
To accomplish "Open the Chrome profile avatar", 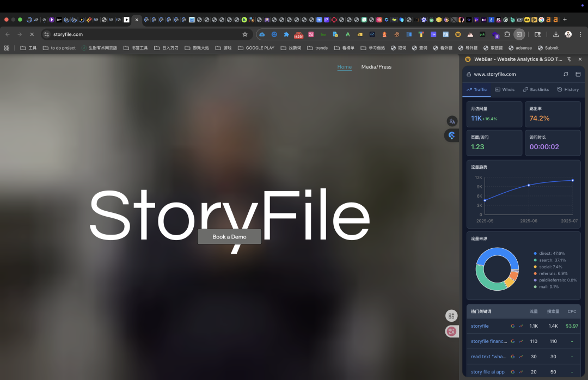I will 568,34.
